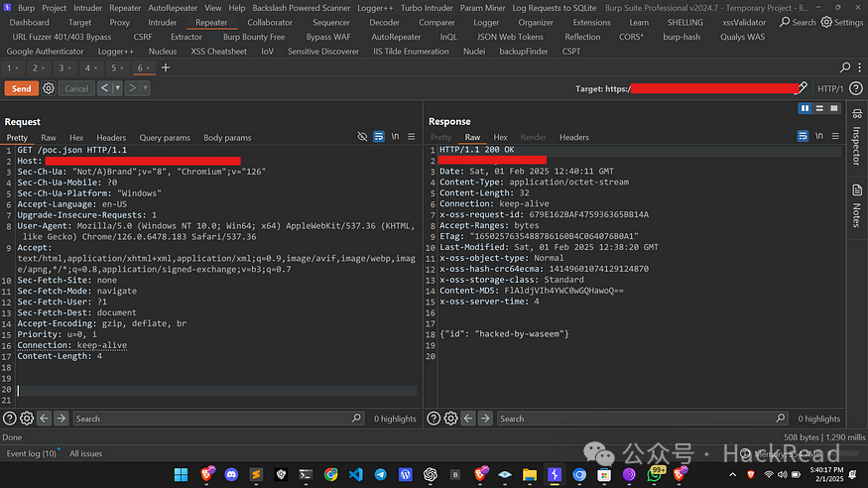Viewport: 868px width, 488px height.
Task: Toggle line wrap in the Request panel
Action: tap(379, 136)
